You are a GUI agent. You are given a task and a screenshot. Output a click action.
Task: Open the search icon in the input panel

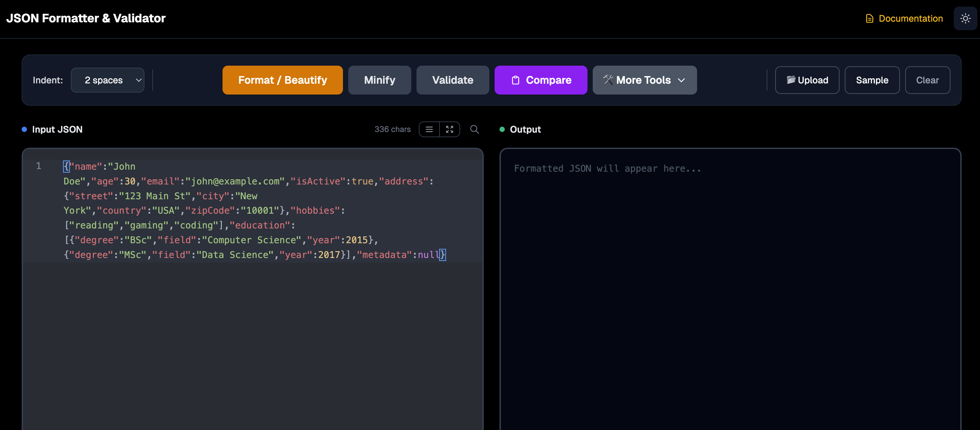click(474, 129)
